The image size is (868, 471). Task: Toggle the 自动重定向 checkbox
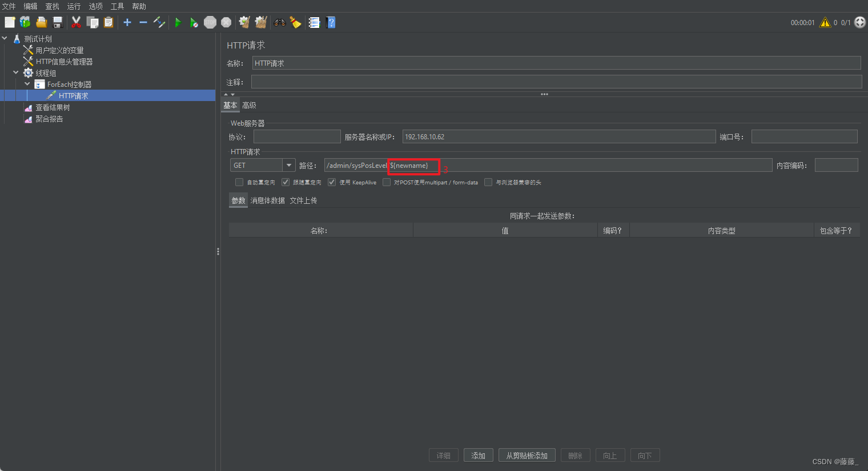click(239, 182)
